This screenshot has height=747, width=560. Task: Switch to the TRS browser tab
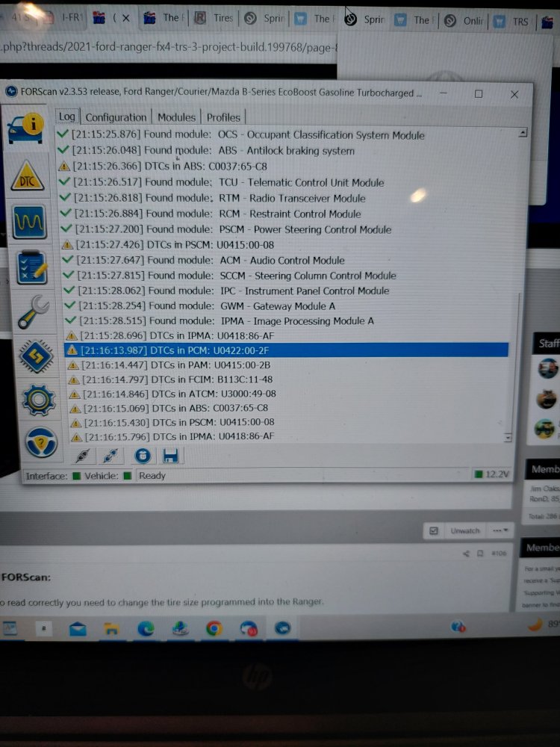(513, 22)
